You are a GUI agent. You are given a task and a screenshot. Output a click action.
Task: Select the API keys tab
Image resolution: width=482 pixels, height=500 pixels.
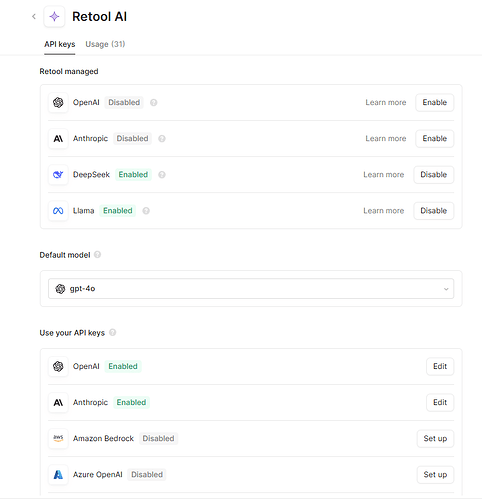coord(60,44)
